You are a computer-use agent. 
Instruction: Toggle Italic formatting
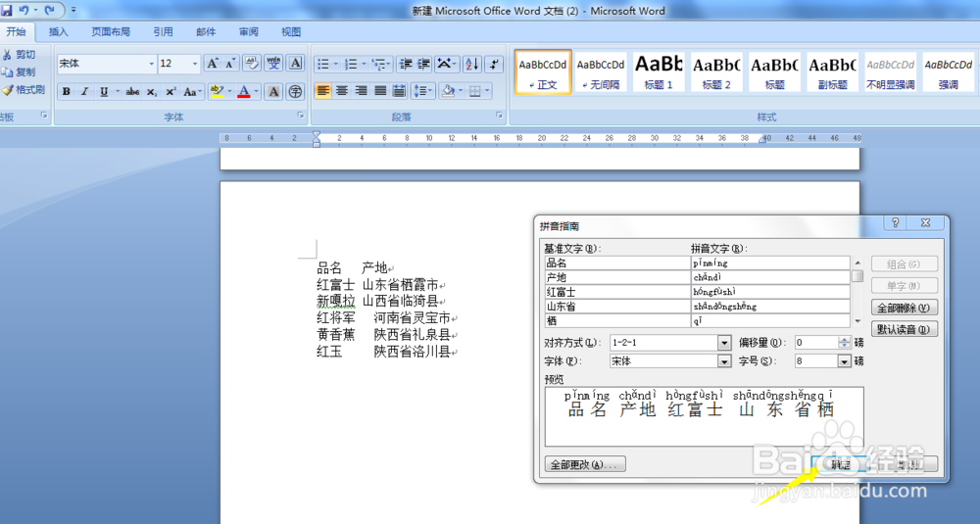85,92
